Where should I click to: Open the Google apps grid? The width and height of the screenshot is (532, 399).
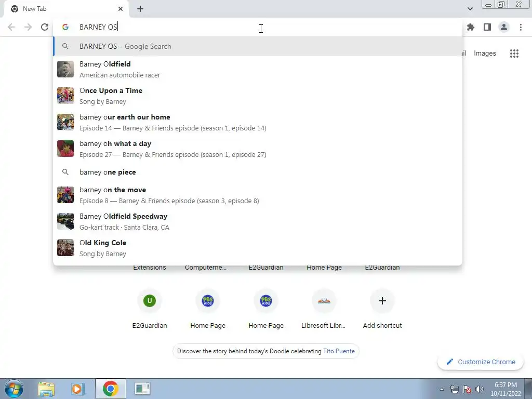(x=514, y=54)
